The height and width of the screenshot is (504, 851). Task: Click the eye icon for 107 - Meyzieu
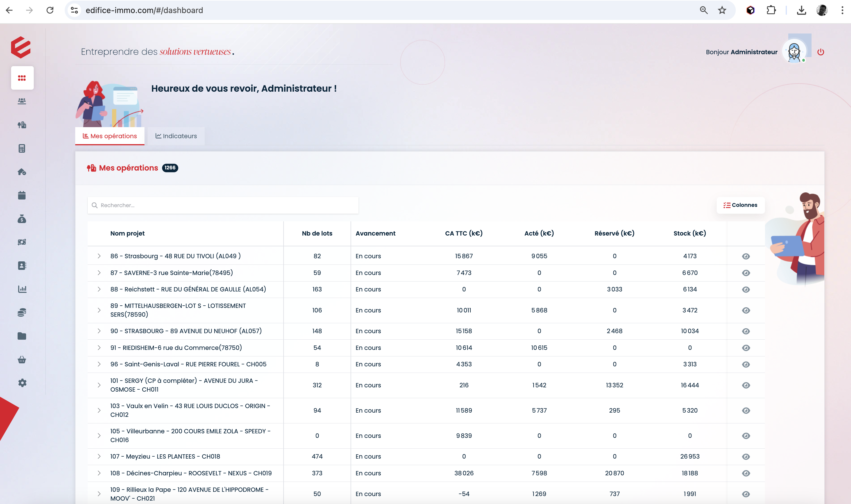pos(746,457)
